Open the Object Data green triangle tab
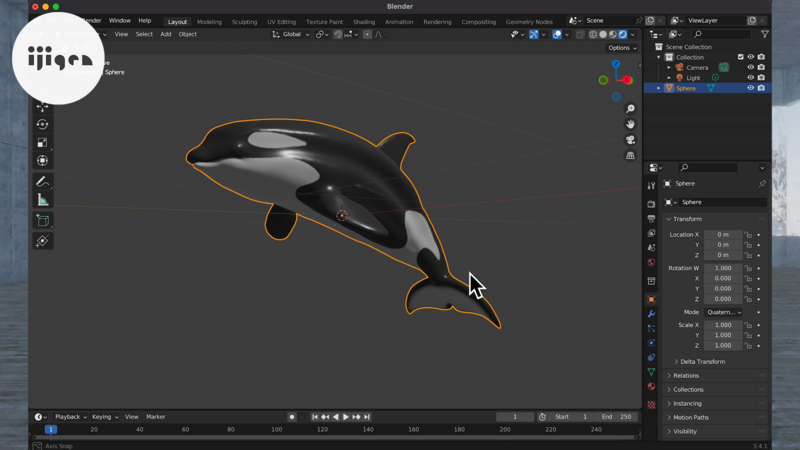The height and width of the screenshot is (450, 800). (651, 372)
